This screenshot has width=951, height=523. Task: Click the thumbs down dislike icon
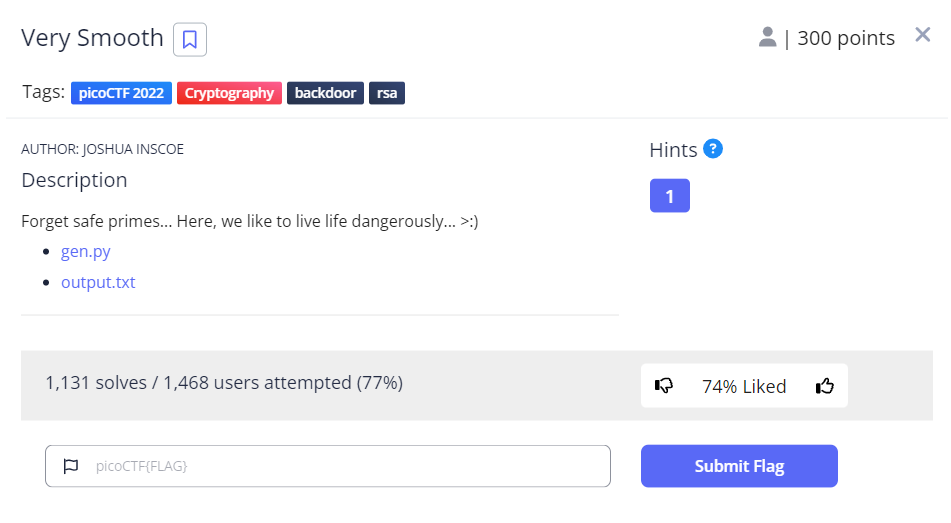click(x=664, y=386)
